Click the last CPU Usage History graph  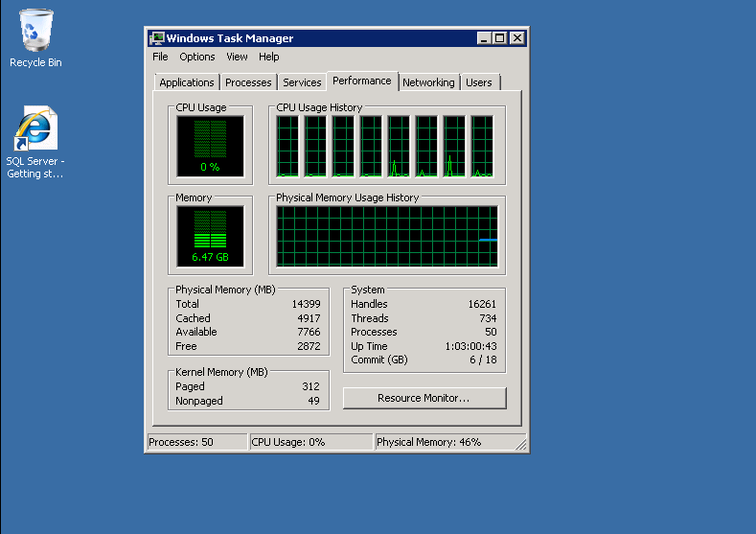click(482, 147)
